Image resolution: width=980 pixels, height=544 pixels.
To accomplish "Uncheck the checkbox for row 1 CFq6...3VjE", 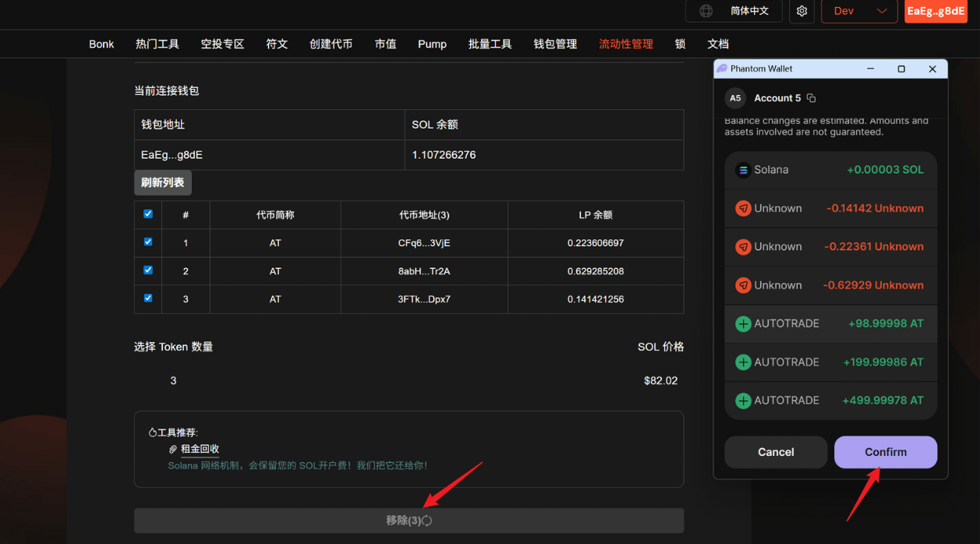I will [x=148, y=242].
